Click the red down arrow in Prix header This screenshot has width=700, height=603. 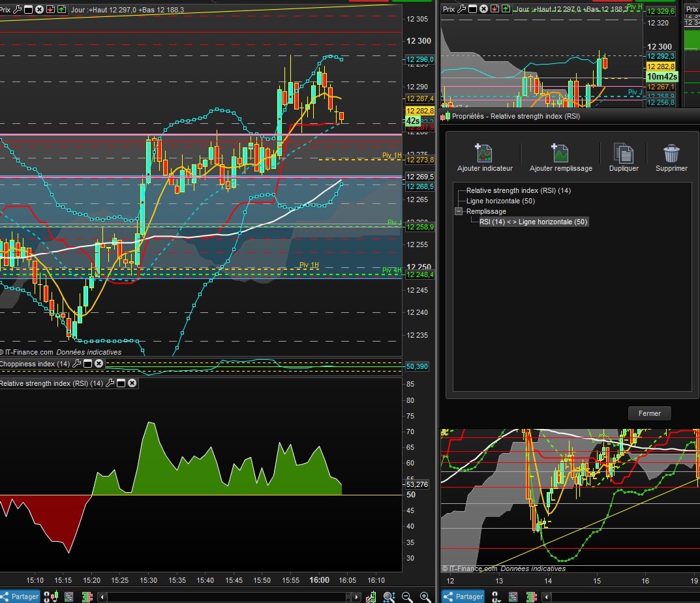(x=51, y=10)
